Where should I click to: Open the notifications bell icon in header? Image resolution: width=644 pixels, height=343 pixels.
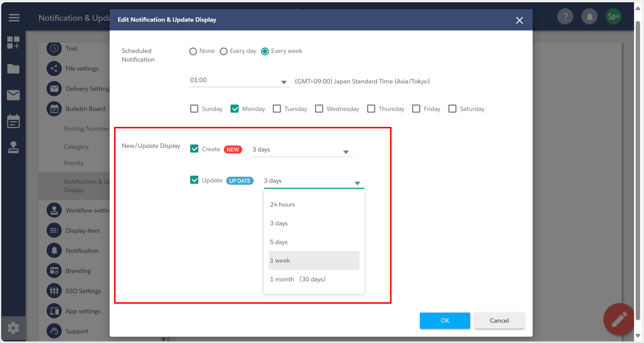tap(589, 17)
